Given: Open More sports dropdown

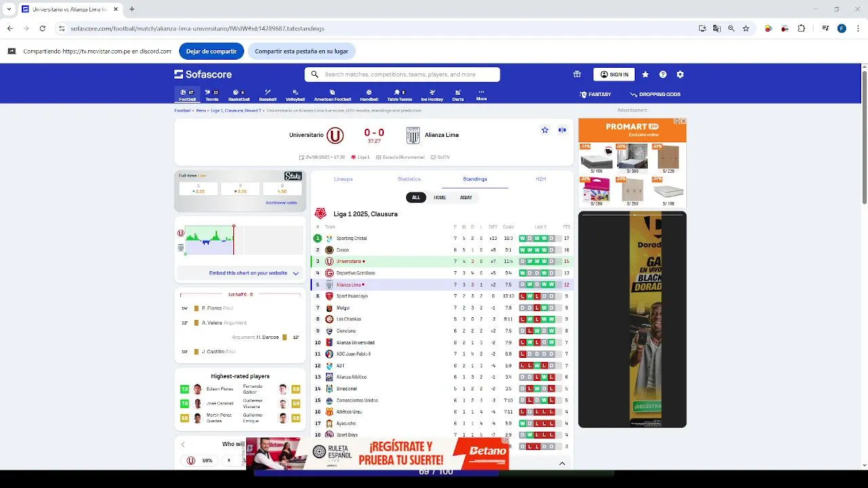Looking at the screenshot, I should 481,95.
